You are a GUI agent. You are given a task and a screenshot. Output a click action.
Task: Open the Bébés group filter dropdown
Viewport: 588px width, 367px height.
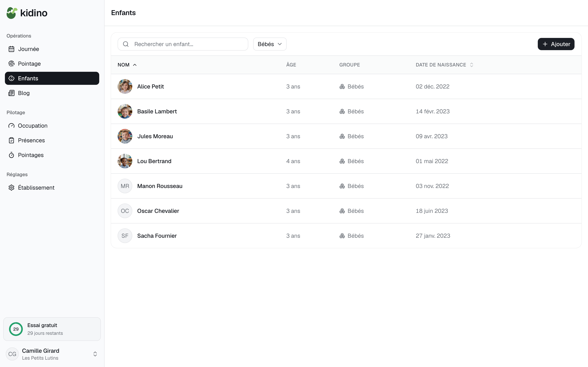pyautogui.click(x=270, y=44)
